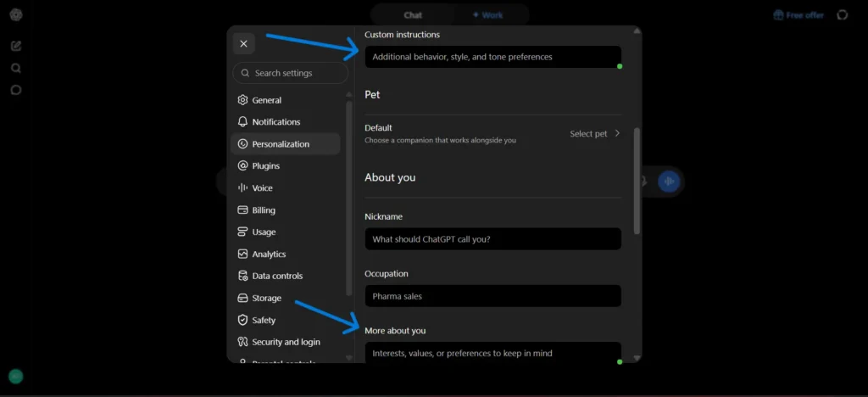Click the circular icon right of Free offer

pos(842,15)
